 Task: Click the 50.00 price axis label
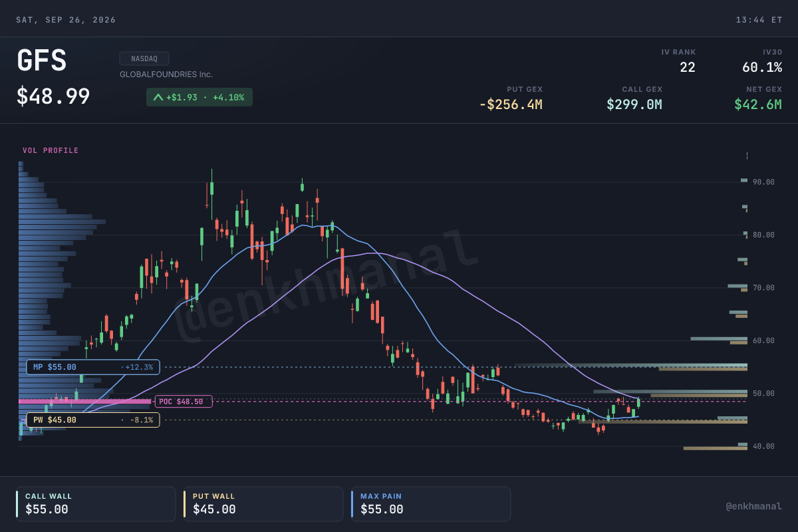[763, 394]
